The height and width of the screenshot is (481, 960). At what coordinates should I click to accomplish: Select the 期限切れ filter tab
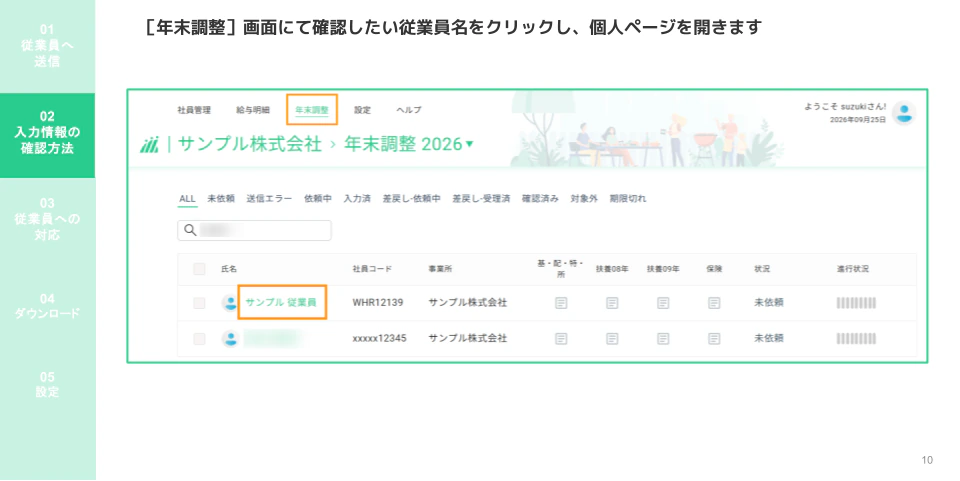tap(628, 199)
